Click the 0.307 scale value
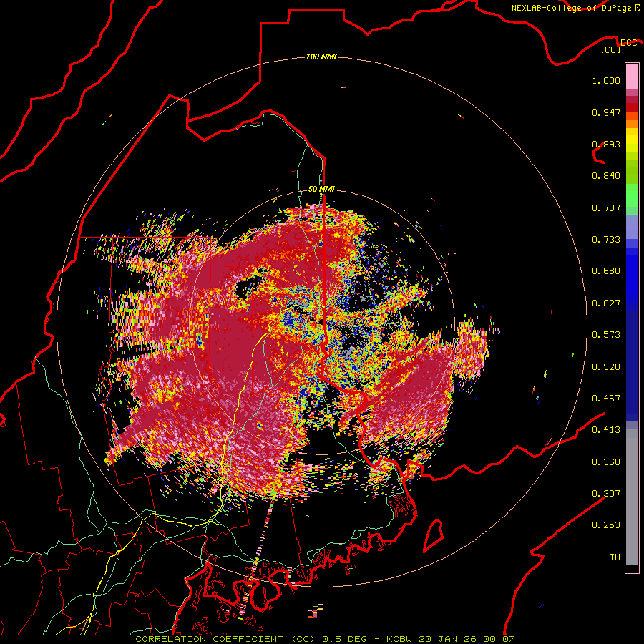 click(606, 494)
